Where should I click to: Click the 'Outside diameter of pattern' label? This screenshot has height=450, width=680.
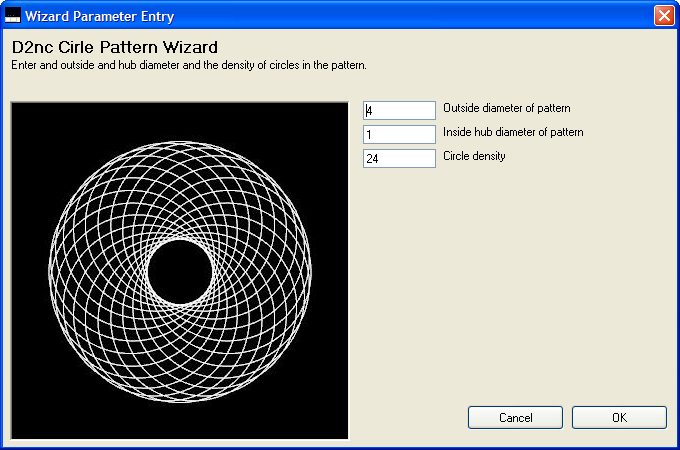click(507, 108)
